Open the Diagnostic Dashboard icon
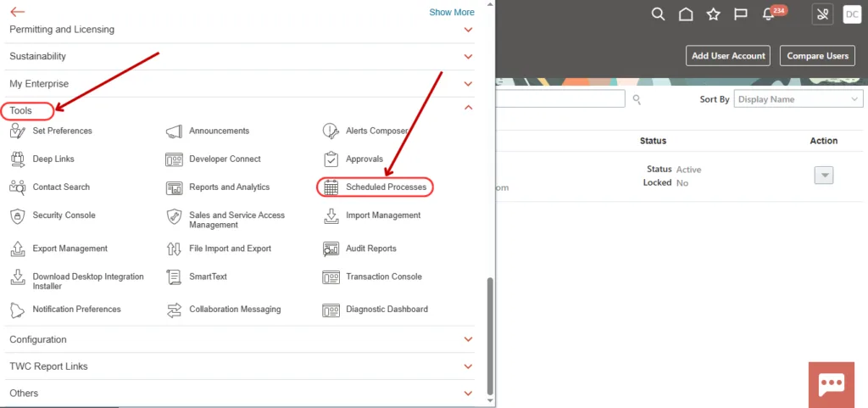The height and width of the screenshot is (408, 868). 331,310
